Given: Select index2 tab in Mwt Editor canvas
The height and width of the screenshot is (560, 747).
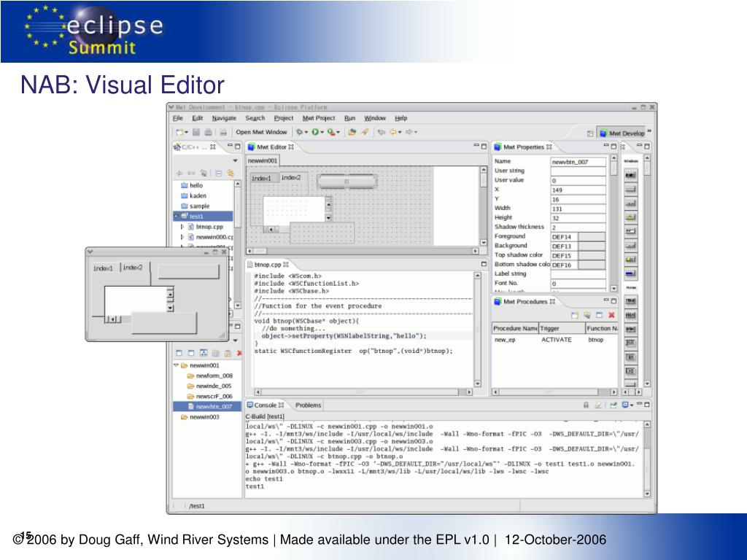Looking at the screenshot, I should [291, 178].
